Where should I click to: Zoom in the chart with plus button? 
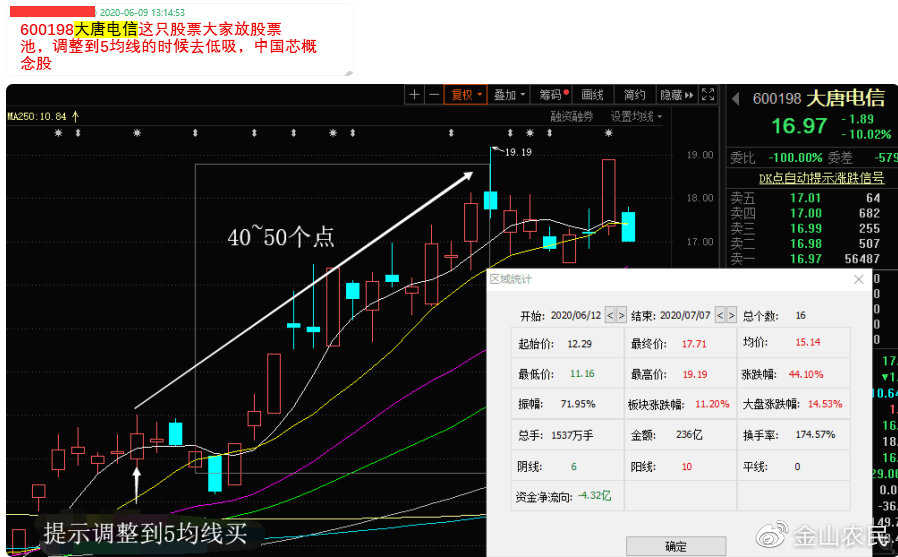[x=414, y=95]
